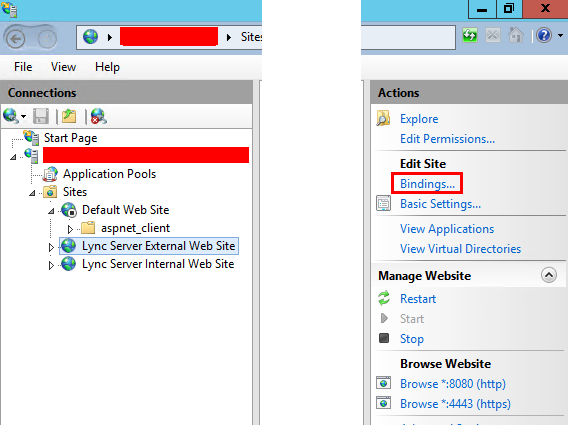The width and height of the screenshot is (568, 425).
Task: Collapse the server node expander
Action: (x=13, y=157)
